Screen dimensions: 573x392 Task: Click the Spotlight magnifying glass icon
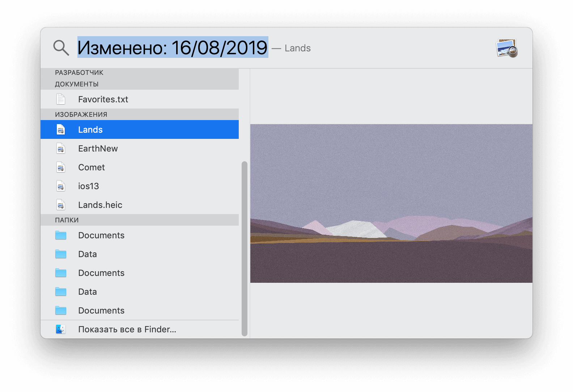61,48
